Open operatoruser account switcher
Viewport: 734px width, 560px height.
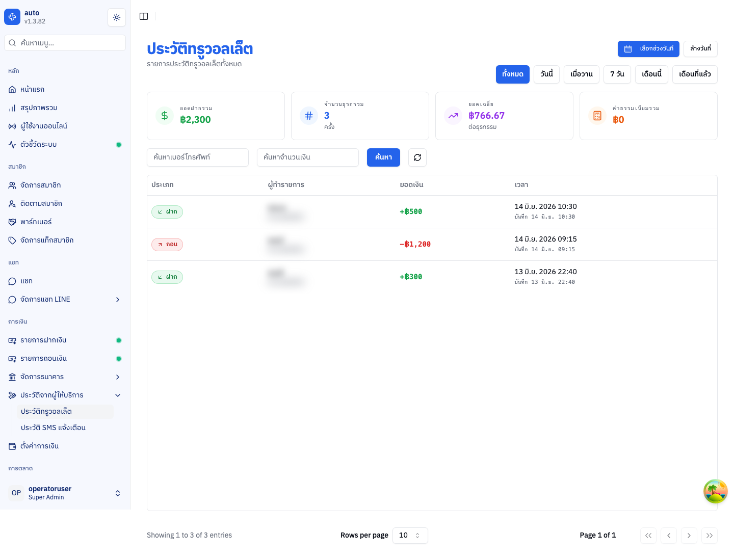[x=65, y=493]
